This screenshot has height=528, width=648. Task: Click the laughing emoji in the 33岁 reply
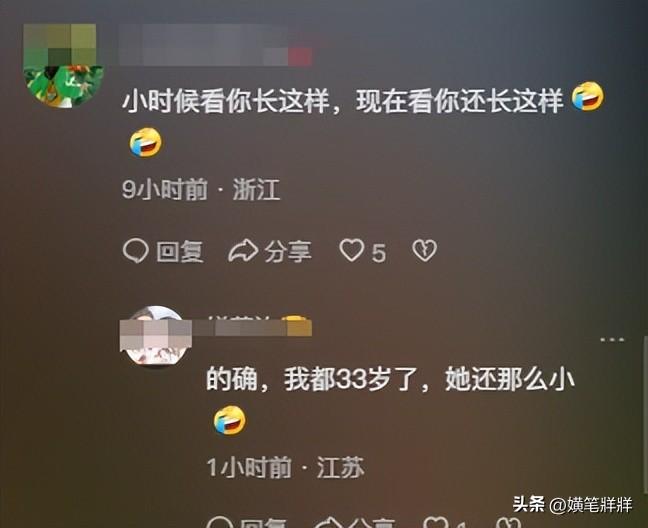[x=230, y=421]
